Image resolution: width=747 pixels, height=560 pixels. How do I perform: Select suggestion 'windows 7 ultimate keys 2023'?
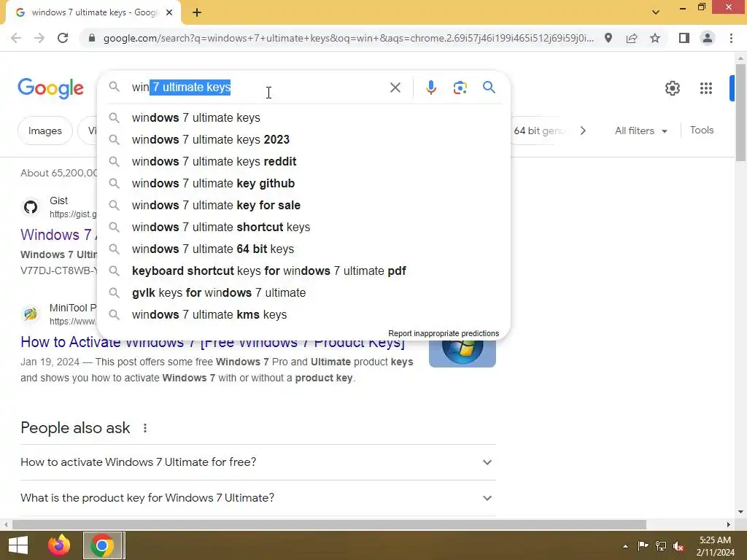pyautogui.click(x=303, y=139)
